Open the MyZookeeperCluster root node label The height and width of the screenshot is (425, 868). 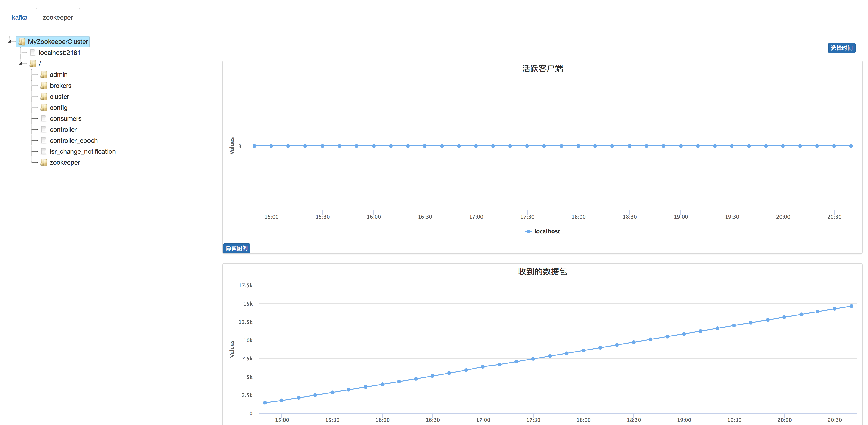[x=58, y=42]
